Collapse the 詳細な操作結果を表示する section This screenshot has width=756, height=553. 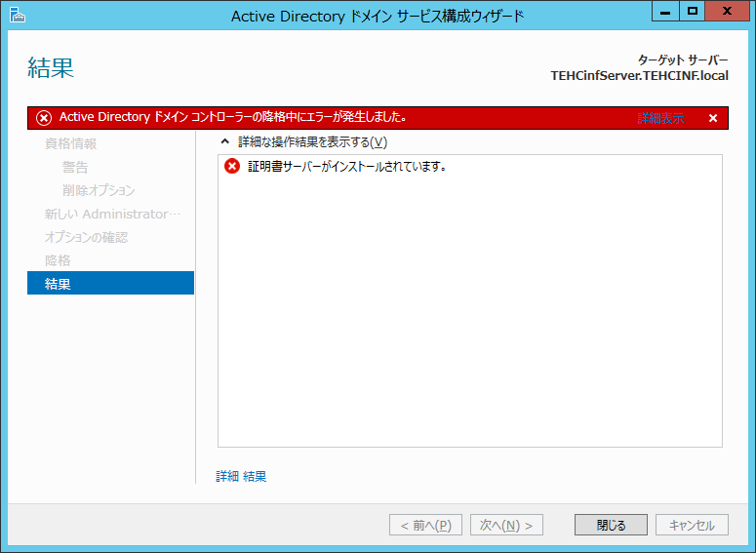click(x=224, y=141)
